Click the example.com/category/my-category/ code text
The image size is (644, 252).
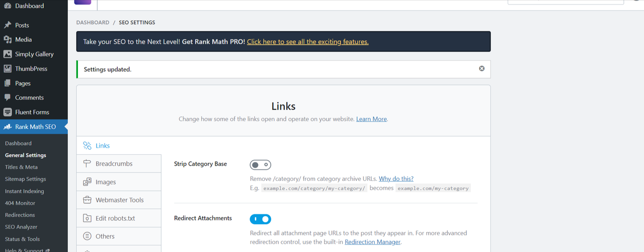coord(314,188)
